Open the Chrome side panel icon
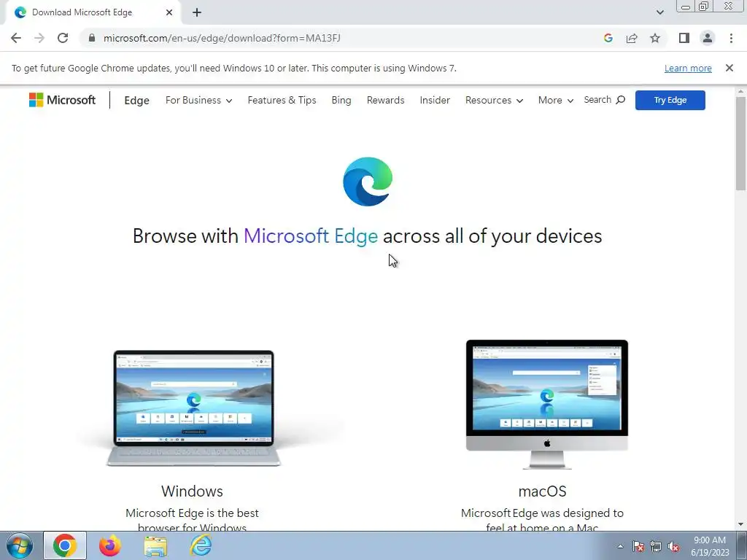Screen dimensions: 747x560 click(x=684, y=38)
